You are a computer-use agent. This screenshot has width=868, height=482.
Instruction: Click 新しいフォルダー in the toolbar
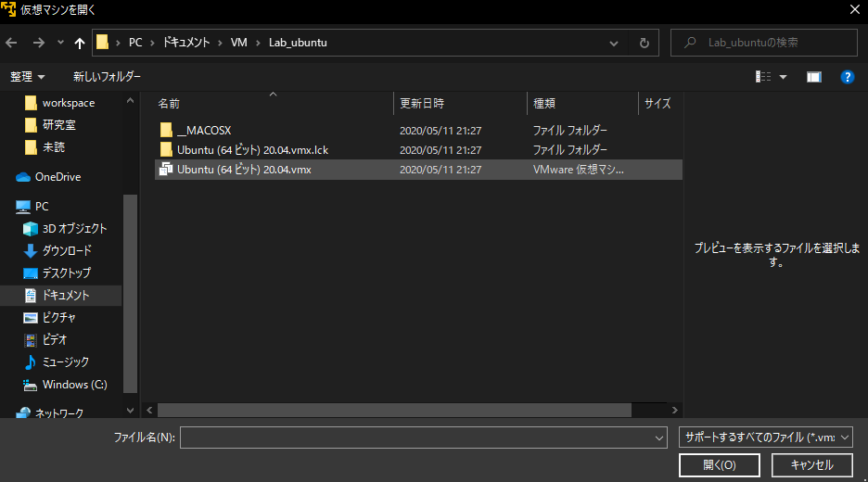pos(107,77)
